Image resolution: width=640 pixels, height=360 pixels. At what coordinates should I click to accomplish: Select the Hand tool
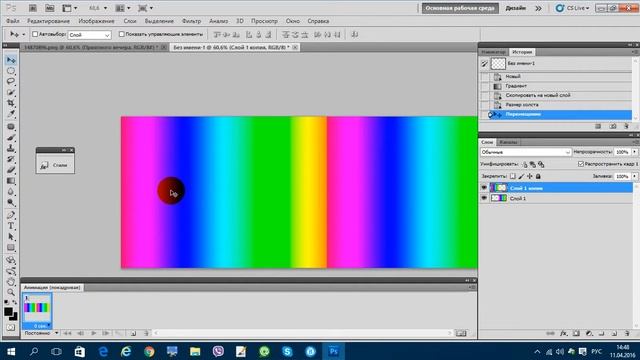point(11,282)
